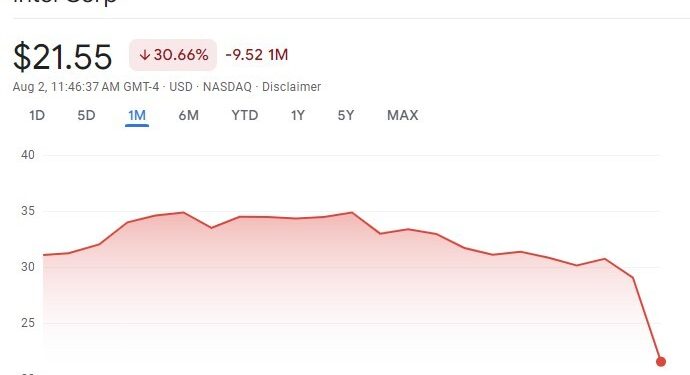Click the $21.55 stock price
The image size is (690, 375).
(x=62, y=57)
